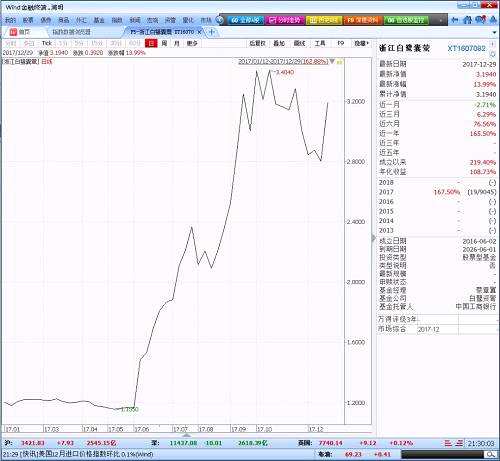Open the 基金 menu
The image size is (500, 461).
tap(99, 20)
